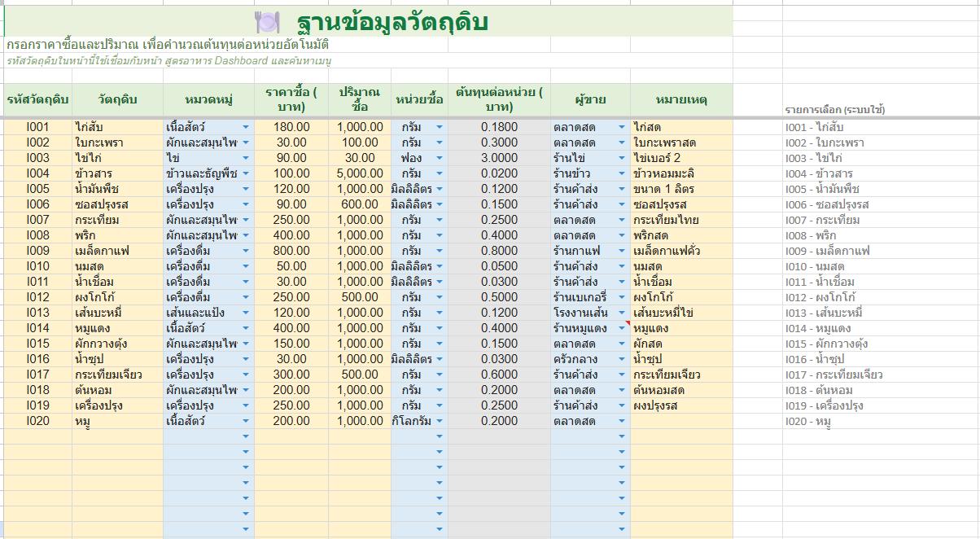Open the category dropdown for the I013 เส้นบะหมี่ row
The image size is (980, 539).
246,313
